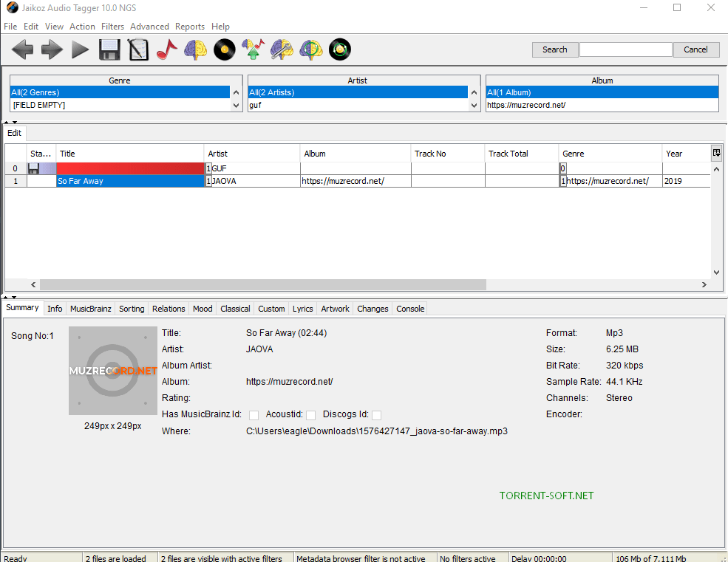
Task: Switch to the MusicBrainz tab
Action: 90,309
